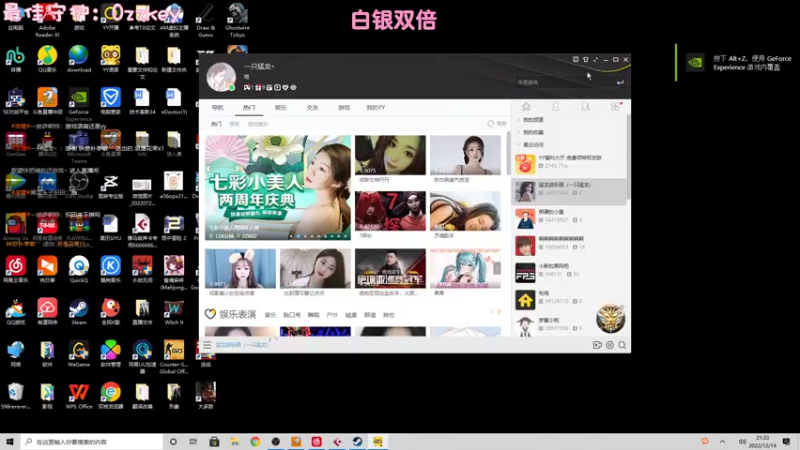
Task: Open the notification center icon in taskbar
Action: 786,441
